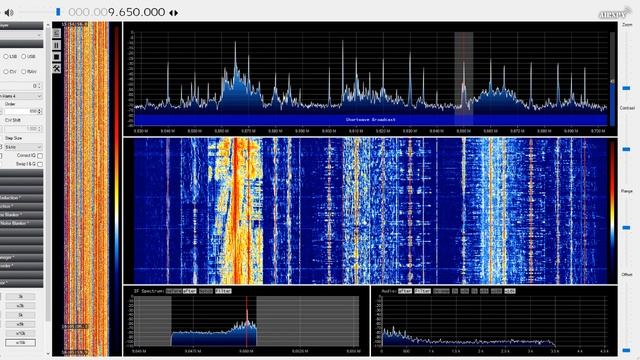640x360 pixels.
Task: Click the left panel scrollbar down arrow
Action: coord(48,354)
